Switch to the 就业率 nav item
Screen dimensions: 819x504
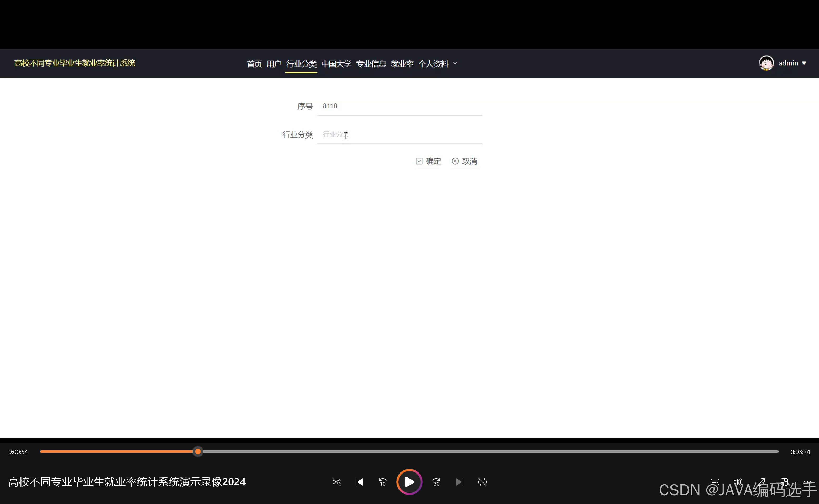pos(402,64)
